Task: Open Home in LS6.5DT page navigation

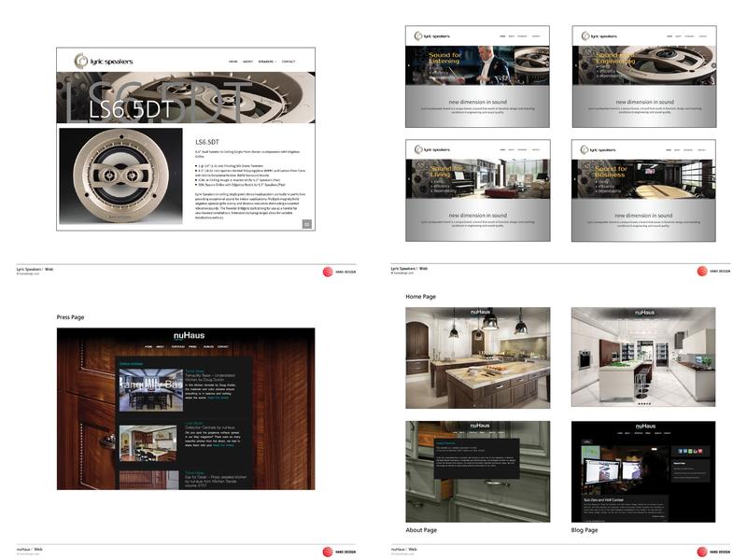Action: point(233,62)
